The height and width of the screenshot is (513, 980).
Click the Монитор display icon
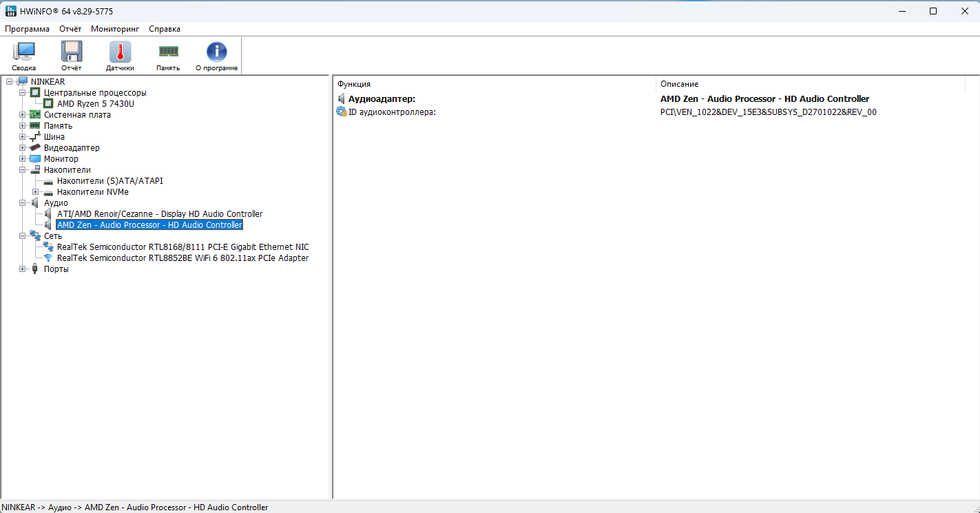point(35,159)
